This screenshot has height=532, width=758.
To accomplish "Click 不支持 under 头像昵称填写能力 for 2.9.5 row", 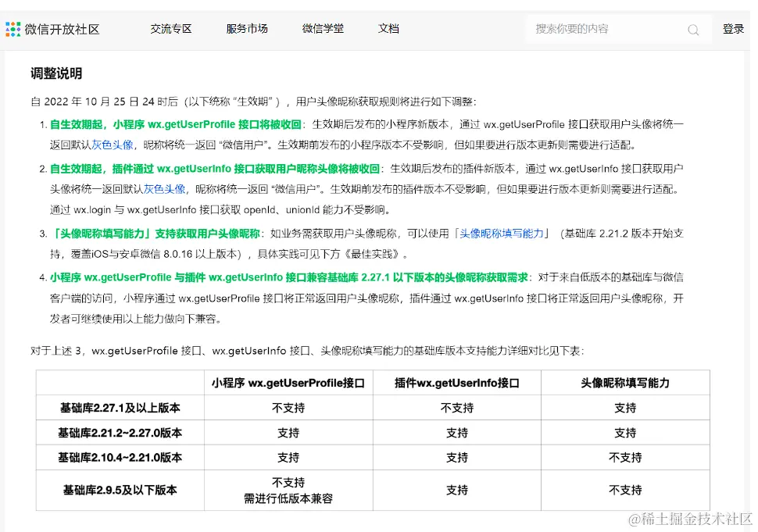I will pyautogui.click(x=625, y=490).
